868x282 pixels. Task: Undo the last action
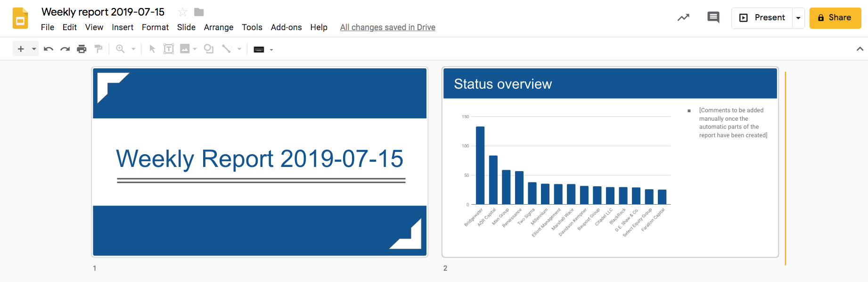coord(49,49)
